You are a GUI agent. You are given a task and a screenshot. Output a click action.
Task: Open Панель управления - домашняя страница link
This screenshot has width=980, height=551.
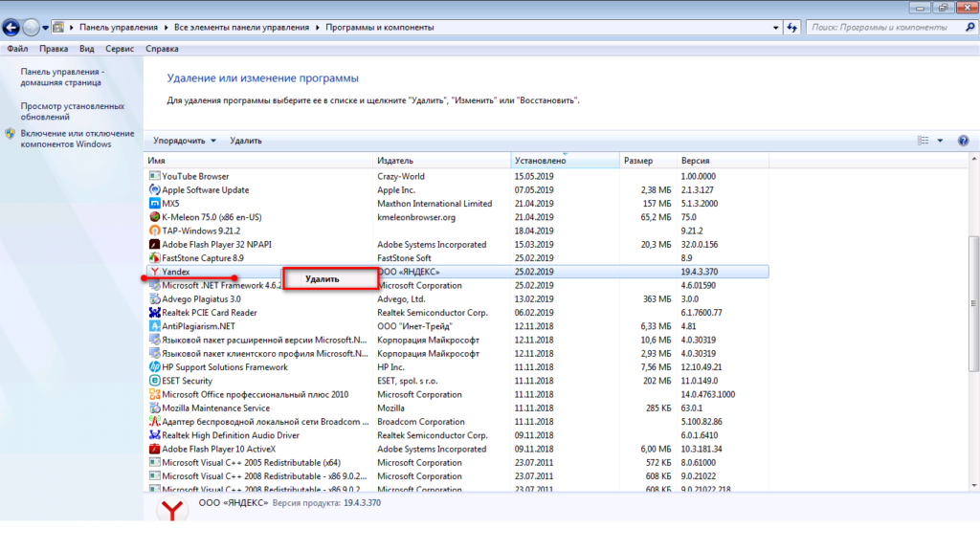tap(62, 77)
